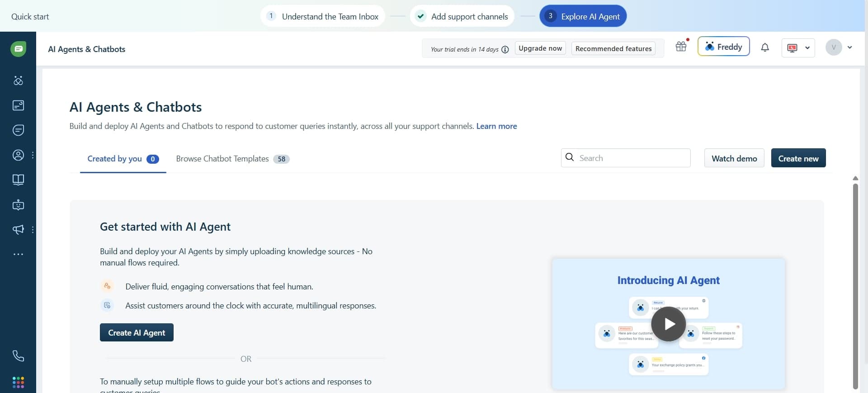The width and height of the screenshot is (868, 393).
Task: Click the gift box what's new icon
Action: coord(681,47)
